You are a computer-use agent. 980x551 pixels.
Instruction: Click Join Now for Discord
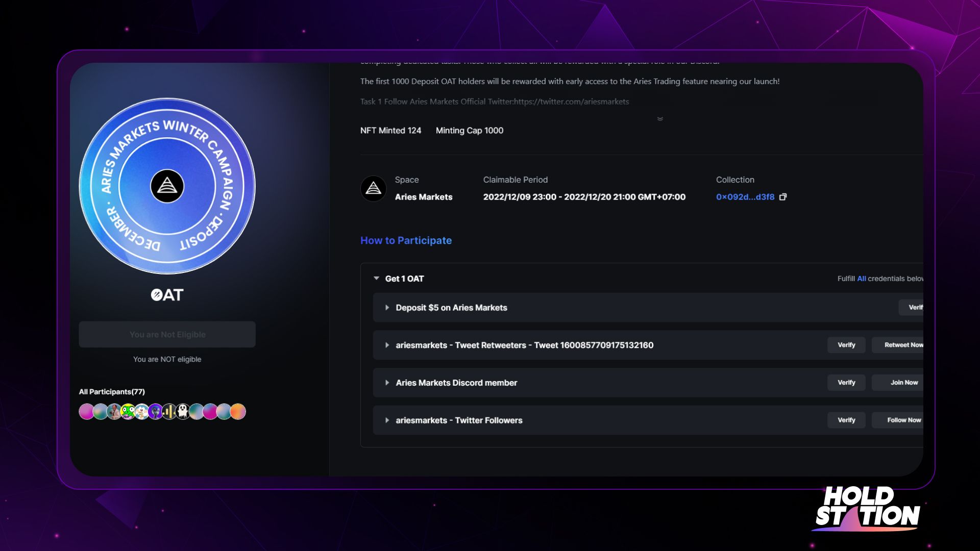(898, 383)
